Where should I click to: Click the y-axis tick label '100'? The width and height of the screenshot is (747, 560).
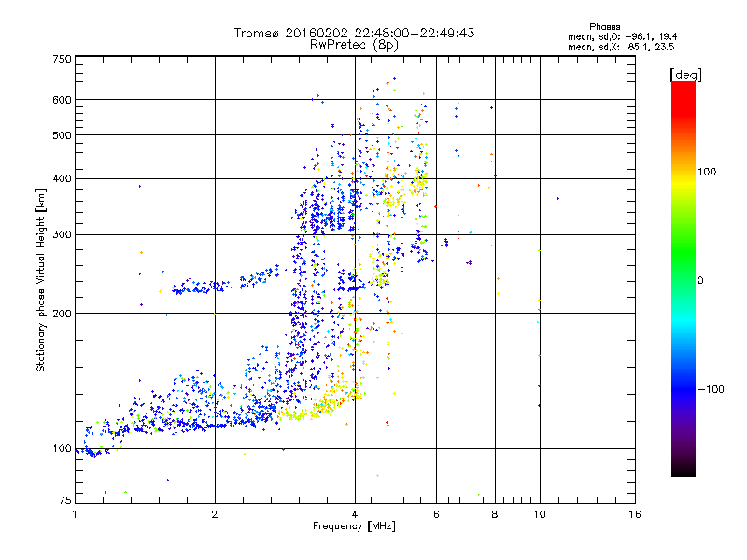point(62,449)
